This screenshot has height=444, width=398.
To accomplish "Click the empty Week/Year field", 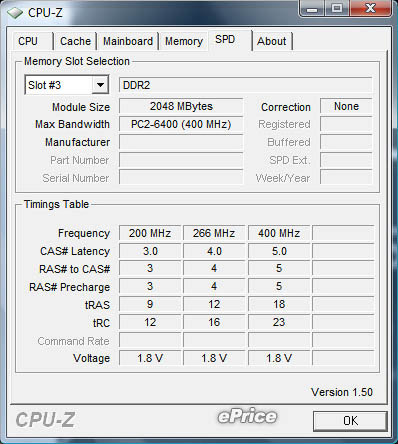I will click(x=346, y=178).
